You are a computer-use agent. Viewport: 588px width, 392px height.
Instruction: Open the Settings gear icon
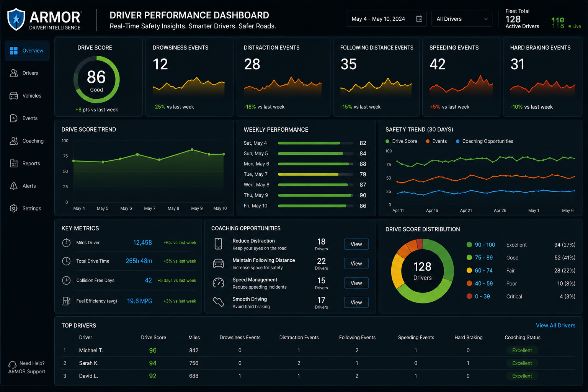[14, 209]
